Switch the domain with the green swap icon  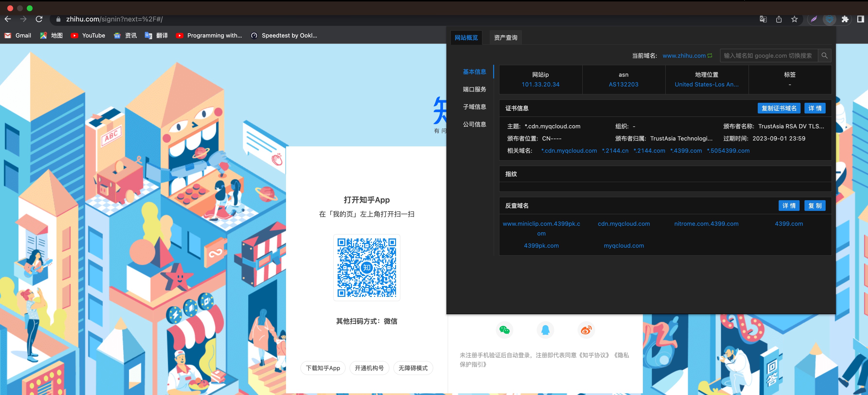coord(710,56)
